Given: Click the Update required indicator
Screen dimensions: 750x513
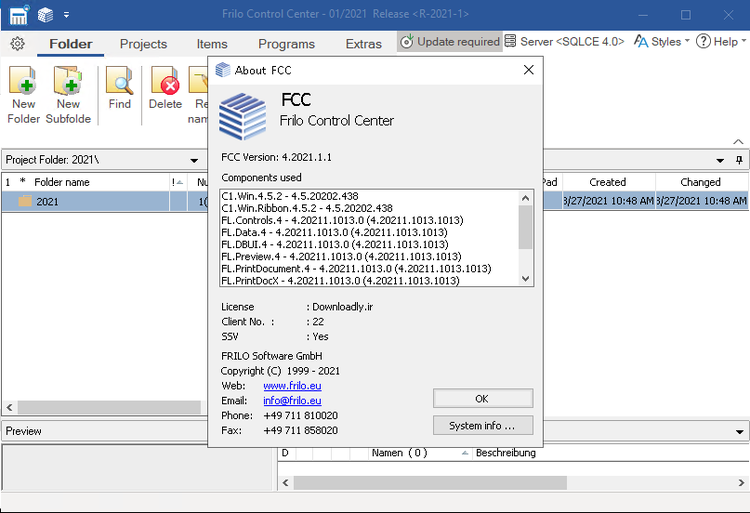Looking at the screenshot, I should (449, 42).
